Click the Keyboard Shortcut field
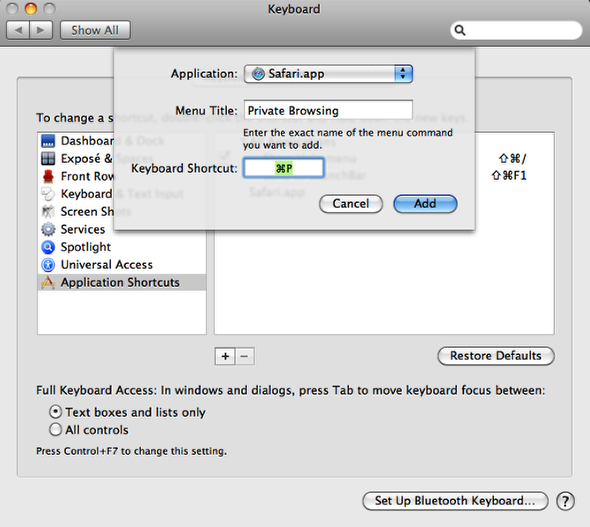The height and width of the screenshot is (527, 590). pos(283,168)
